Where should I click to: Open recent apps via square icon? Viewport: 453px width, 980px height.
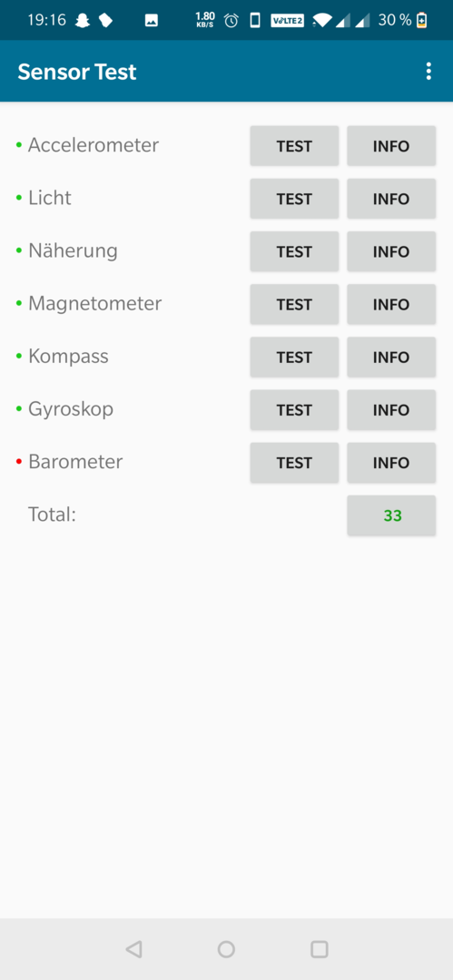tap(320, 949)
